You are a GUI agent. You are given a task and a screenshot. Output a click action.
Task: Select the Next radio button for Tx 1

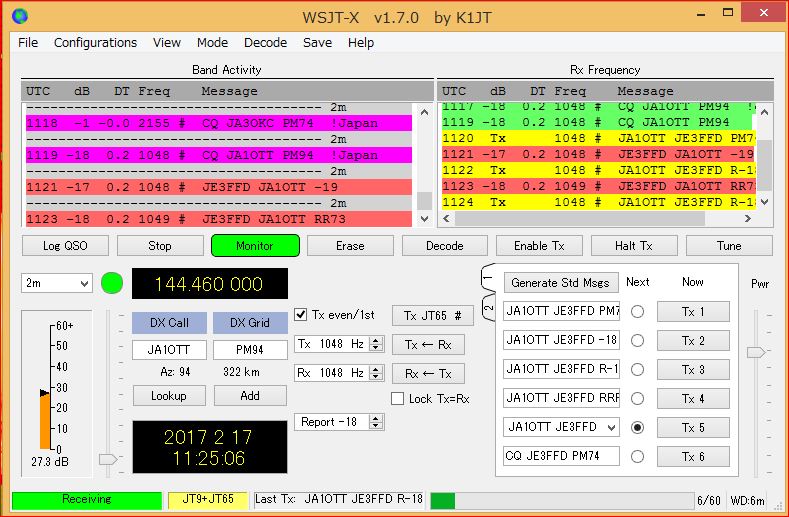click(x=637, y=312)
